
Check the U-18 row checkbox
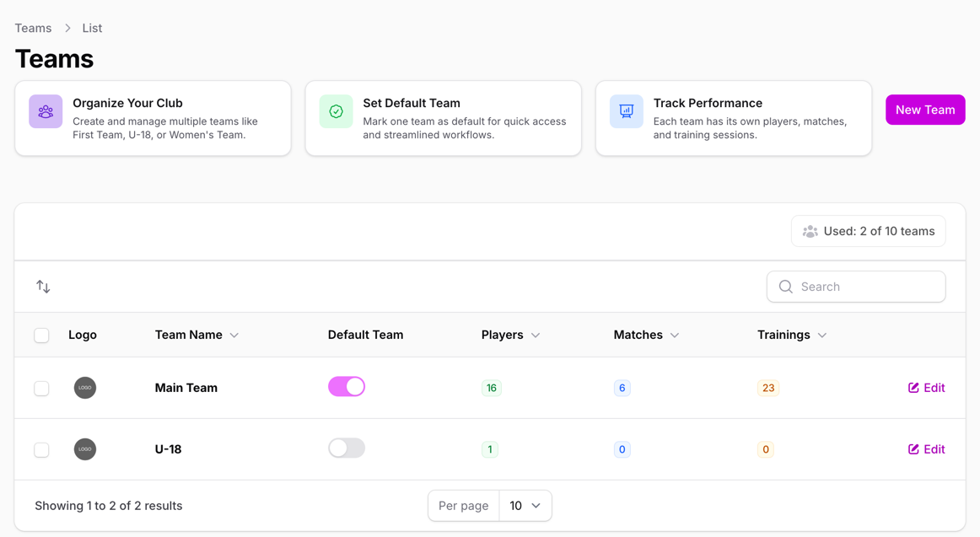click(41, 450)
